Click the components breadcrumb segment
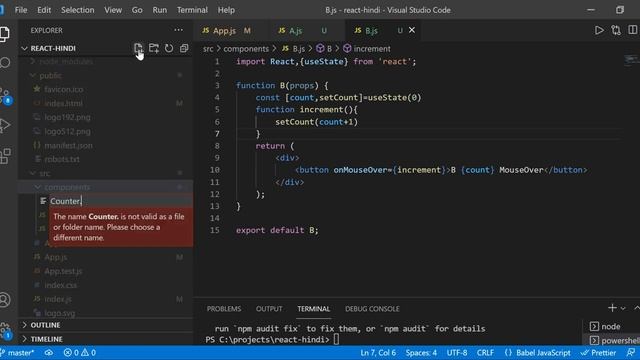640x360 pixels. coord(246,49)
